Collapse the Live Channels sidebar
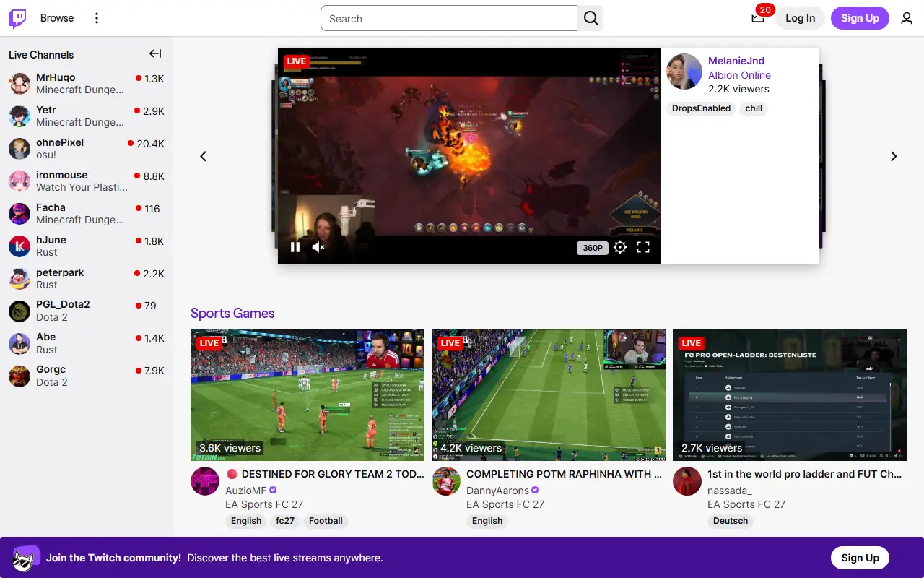 coord(155,53)
